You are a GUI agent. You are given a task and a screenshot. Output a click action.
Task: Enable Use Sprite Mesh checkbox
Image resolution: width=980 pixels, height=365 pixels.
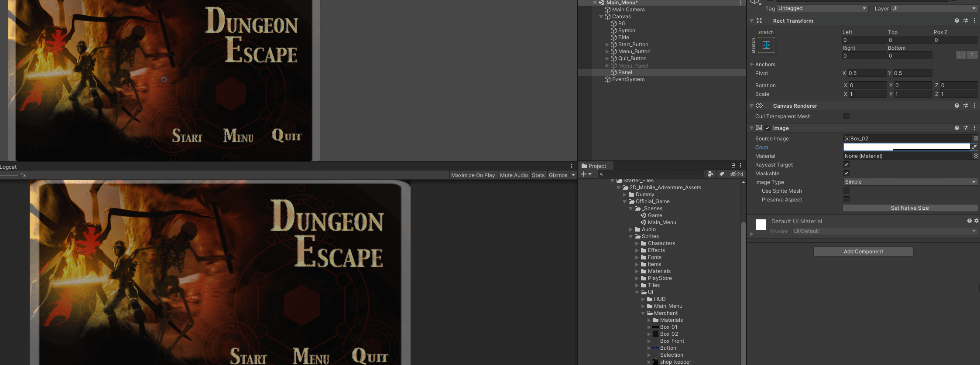[846, 191]
